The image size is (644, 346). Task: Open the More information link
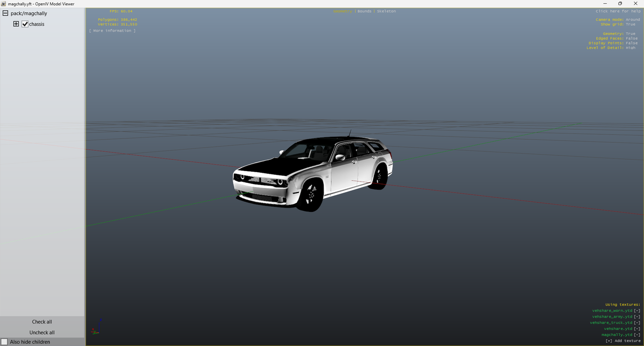[112, 31]
